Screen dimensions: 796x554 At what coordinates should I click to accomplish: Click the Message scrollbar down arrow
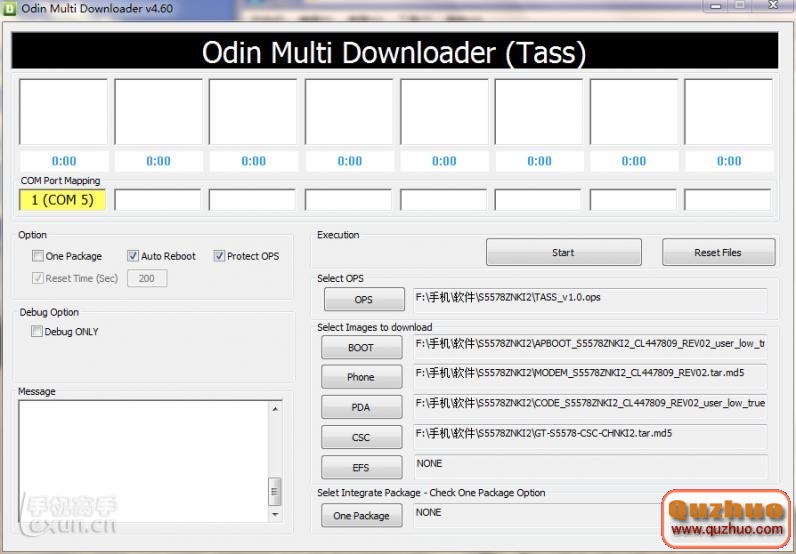(275, 514)
